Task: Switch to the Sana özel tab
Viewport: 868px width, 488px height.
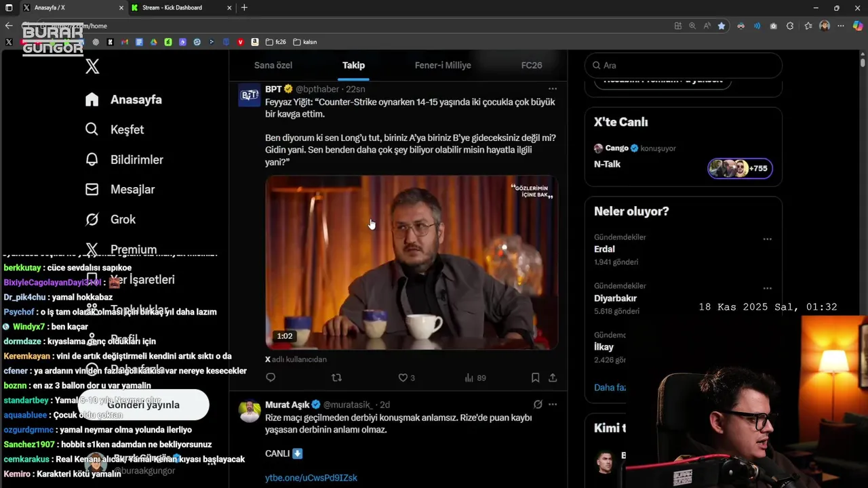Action: tap(273, 65)
